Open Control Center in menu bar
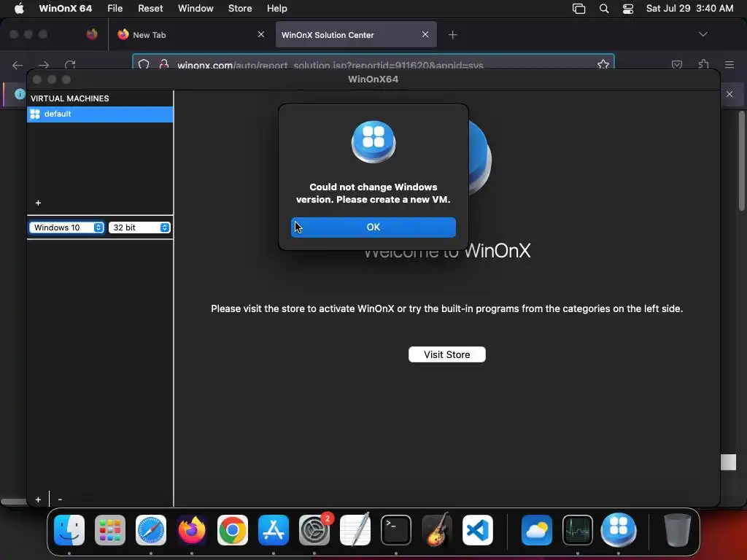Image resolution: width=747 pixels, height=560 pixels. (x=628, y=9)
